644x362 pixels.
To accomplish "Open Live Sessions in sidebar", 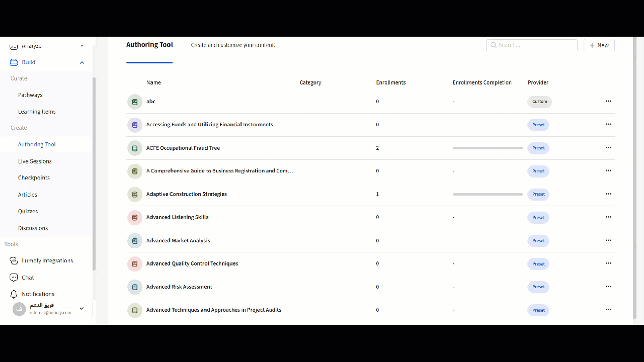I will (x=35, y=161).
